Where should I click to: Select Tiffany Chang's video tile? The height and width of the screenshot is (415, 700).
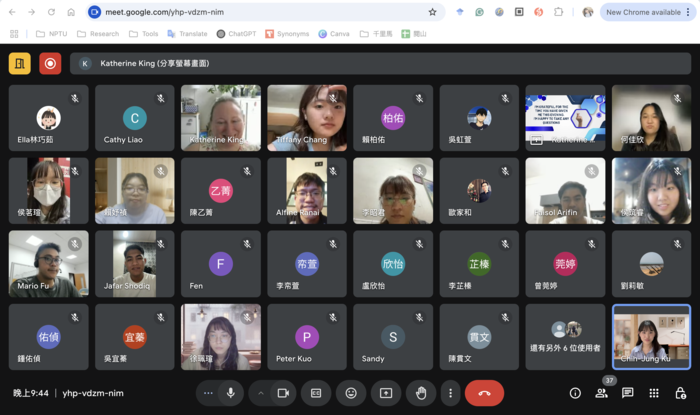point(307,118)
